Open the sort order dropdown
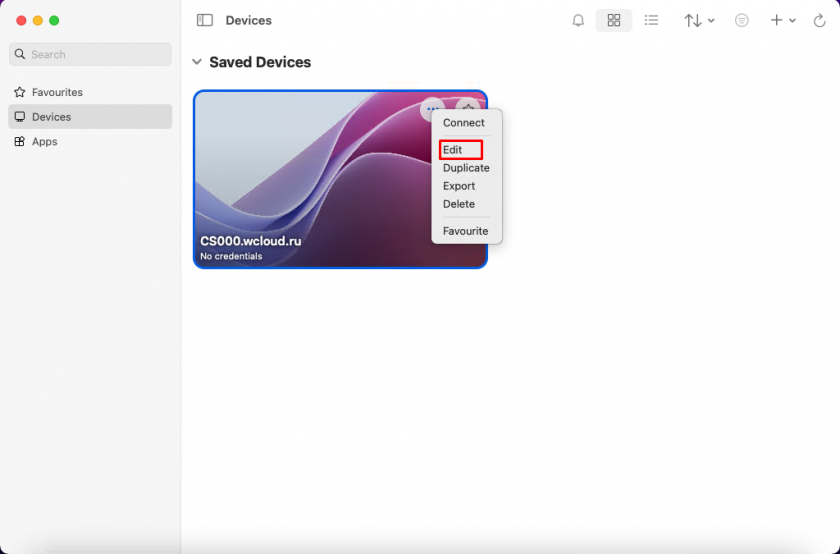This screenshot has height=554, width=840. click(x=699, y=20)
